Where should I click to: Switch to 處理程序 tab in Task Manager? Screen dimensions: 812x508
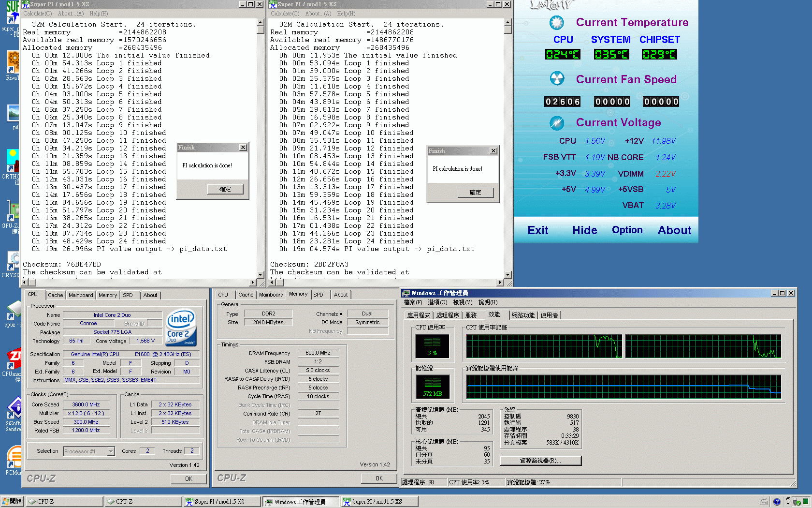point(448,315)
